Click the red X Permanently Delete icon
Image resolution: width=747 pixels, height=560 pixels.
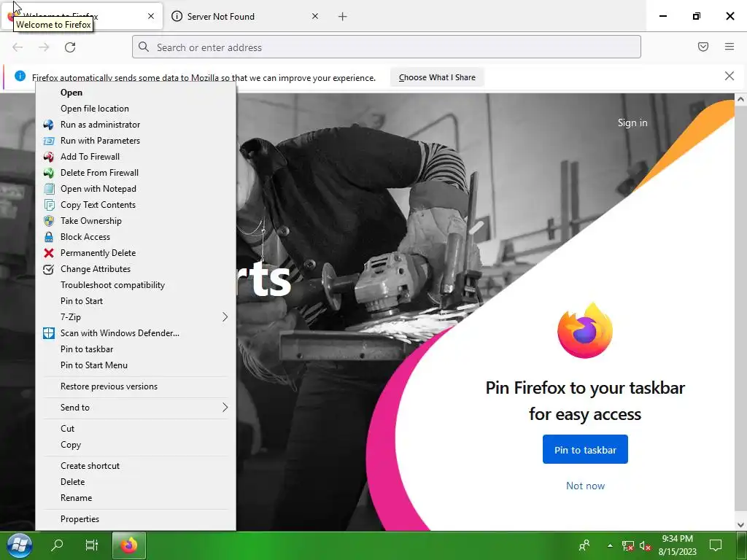pos(49,253)
